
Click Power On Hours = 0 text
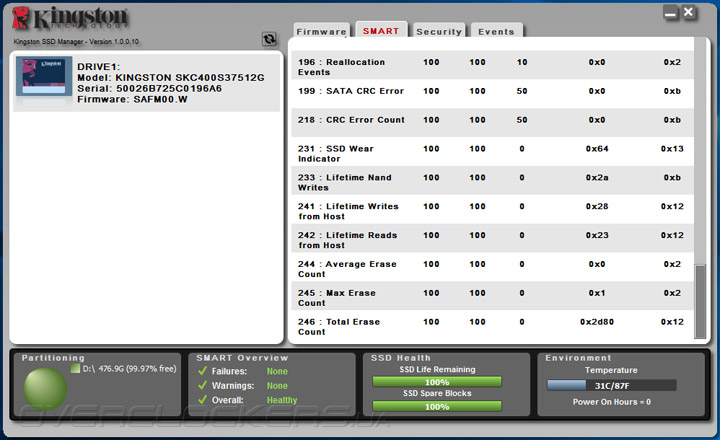point(612,402)
